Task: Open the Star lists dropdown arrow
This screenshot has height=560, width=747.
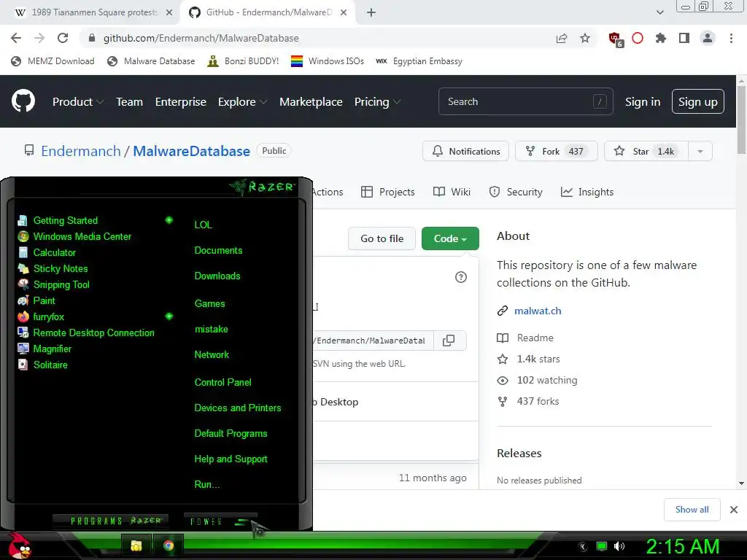Action: tap(700, 152)
